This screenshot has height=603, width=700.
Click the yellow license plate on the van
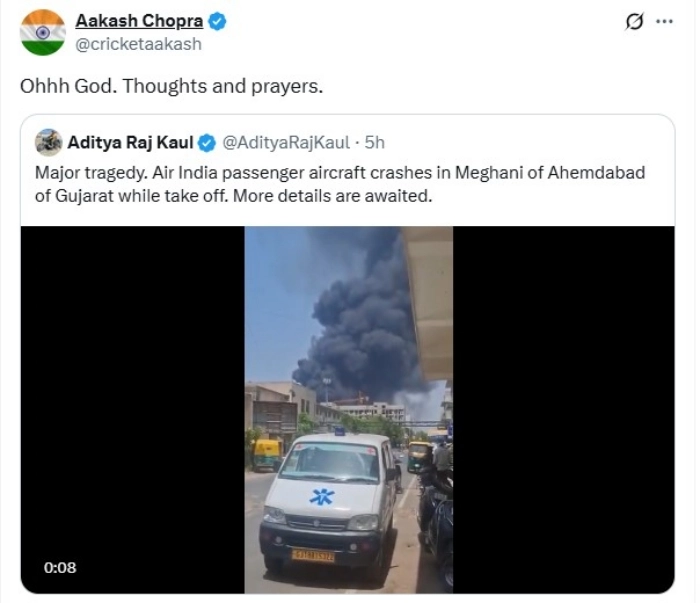pyautogui.click(x=312, y=554)
